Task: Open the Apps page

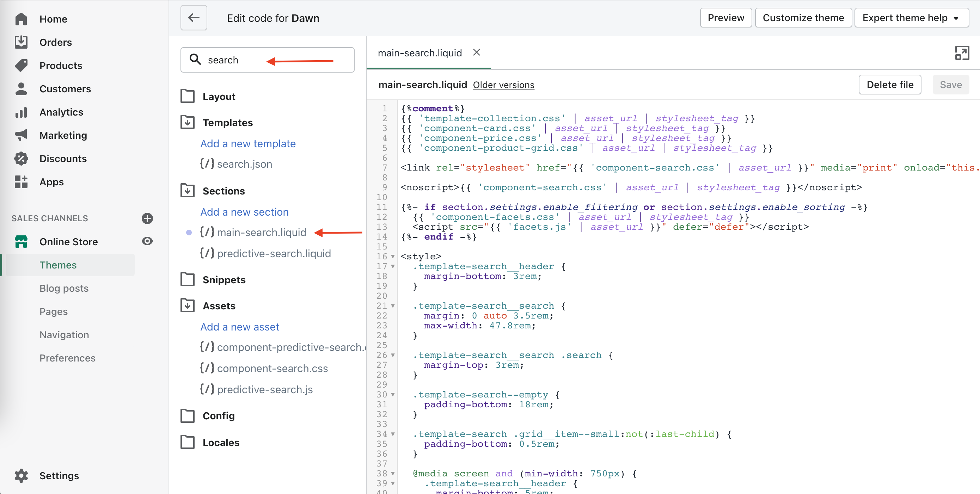Action: click(x=51, y=182)
